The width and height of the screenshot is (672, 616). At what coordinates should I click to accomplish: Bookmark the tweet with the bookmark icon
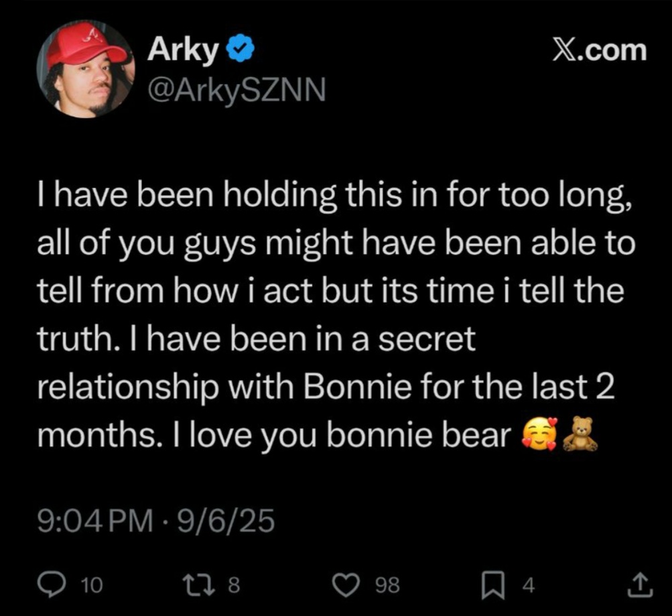click(x=493, y=587)
